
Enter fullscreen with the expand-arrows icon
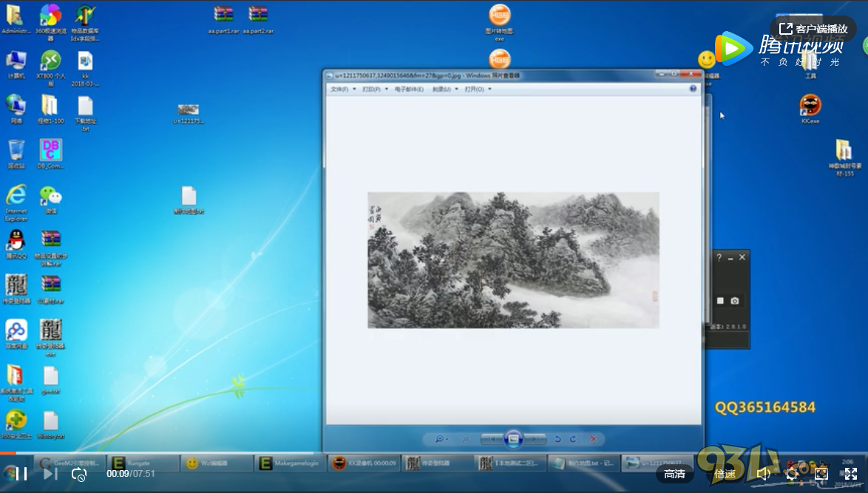851,474
